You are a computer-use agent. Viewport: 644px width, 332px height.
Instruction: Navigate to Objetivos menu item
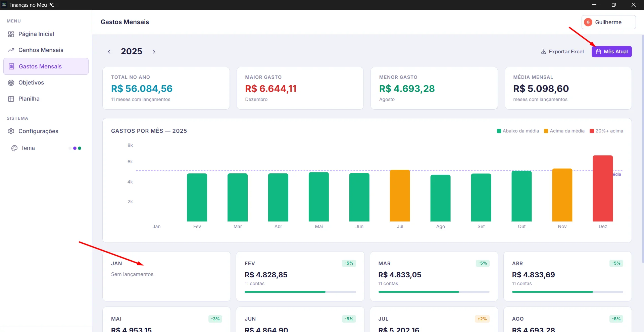(x=31, y=83)
